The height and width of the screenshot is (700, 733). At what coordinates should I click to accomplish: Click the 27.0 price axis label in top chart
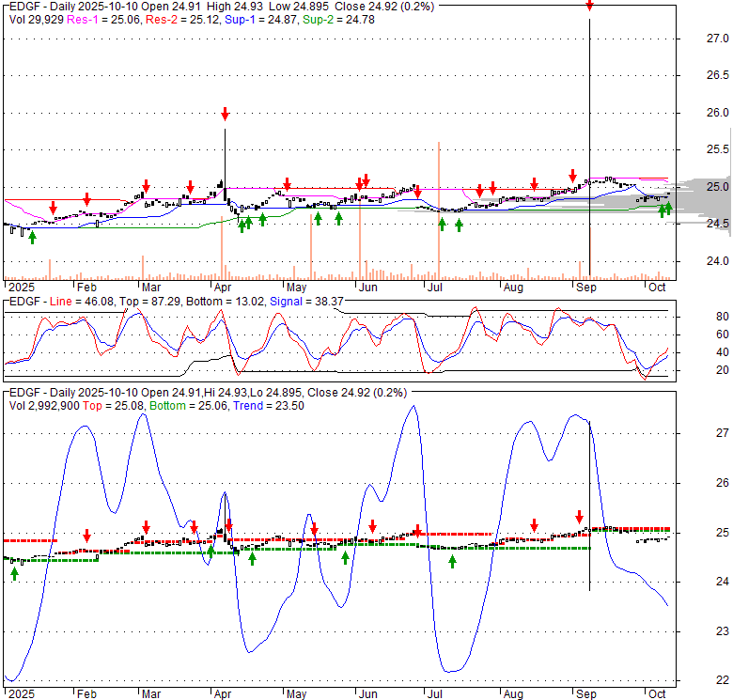693,39
